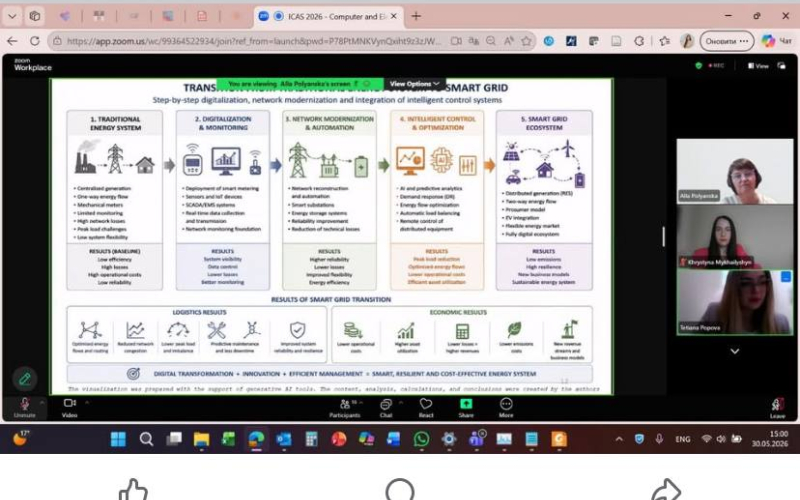View site information lock icon
Image resolution: width=800 pixels, height=500 pixels.
(x=57, y=41)
